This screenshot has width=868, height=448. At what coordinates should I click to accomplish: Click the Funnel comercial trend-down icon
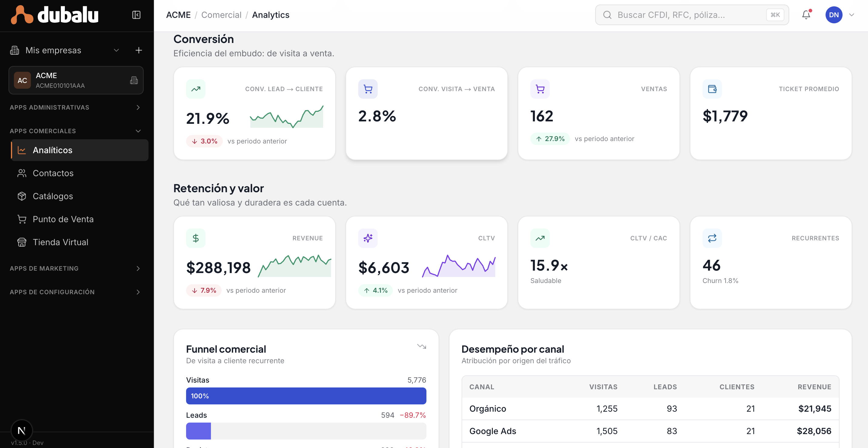422,346
